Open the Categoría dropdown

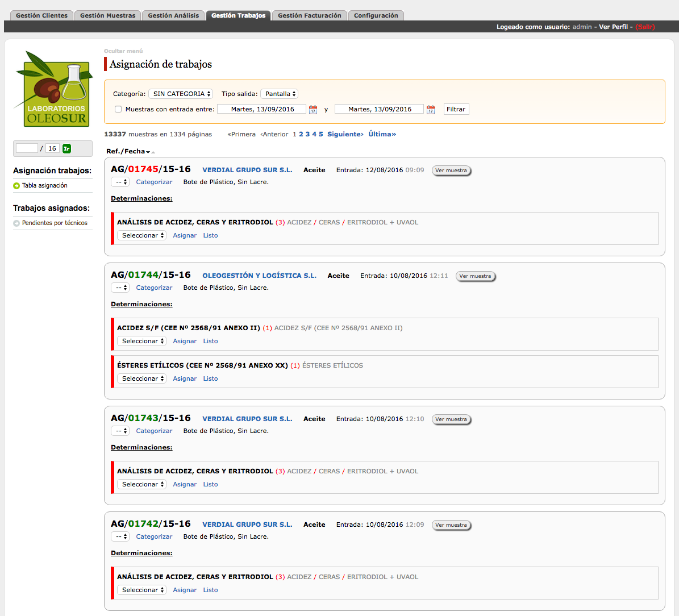181,94
